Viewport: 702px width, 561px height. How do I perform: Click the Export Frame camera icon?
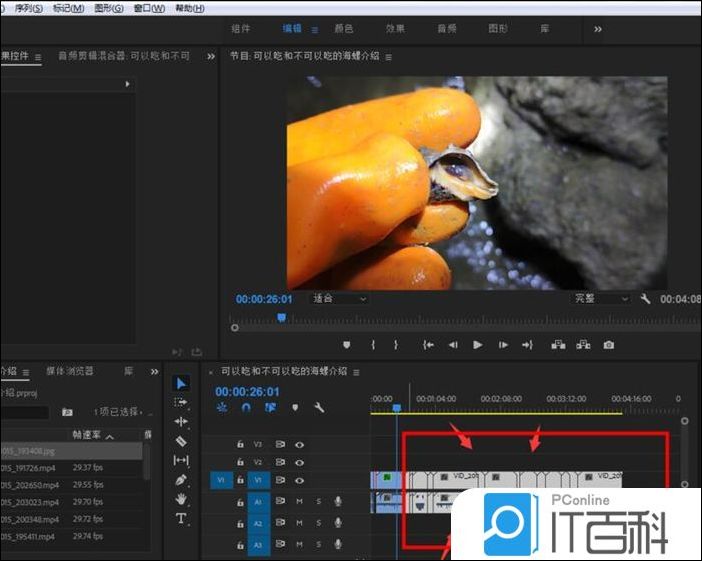(x=608, y=345)
